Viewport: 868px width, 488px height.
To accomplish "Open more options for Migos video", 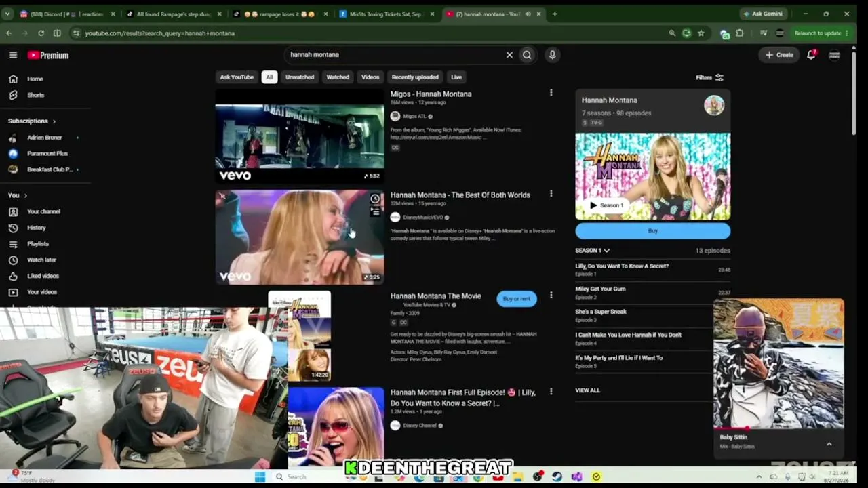I will [551, 93].
